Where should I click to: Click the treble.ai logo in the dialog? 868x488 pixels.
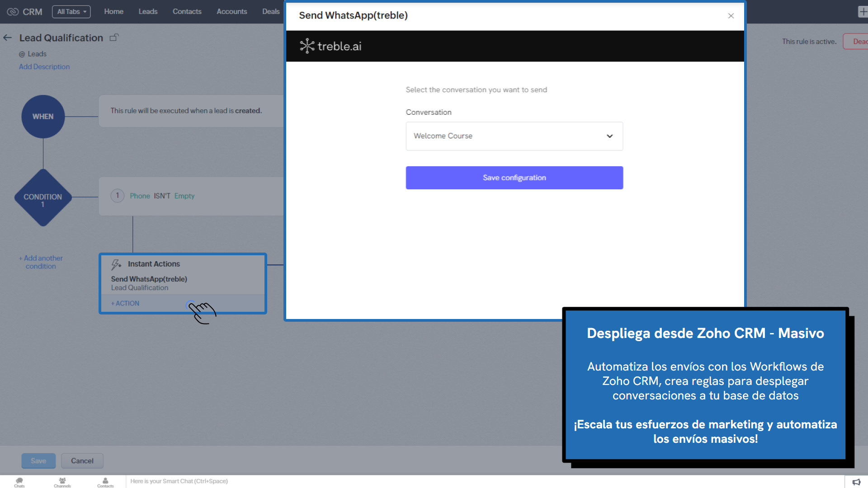pyautogui.click(x=330, y=46)
